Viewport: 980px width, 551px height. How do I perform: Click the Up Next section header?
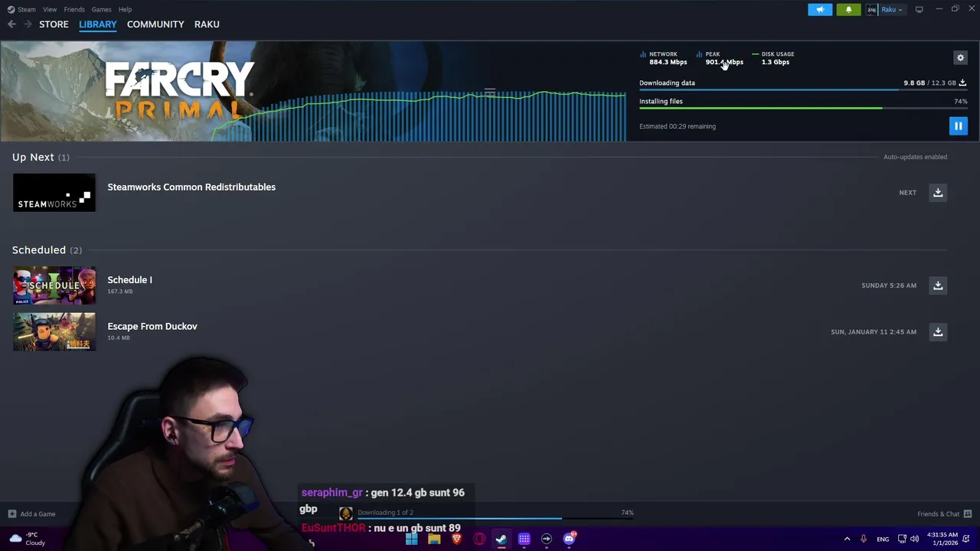point(41,157)
